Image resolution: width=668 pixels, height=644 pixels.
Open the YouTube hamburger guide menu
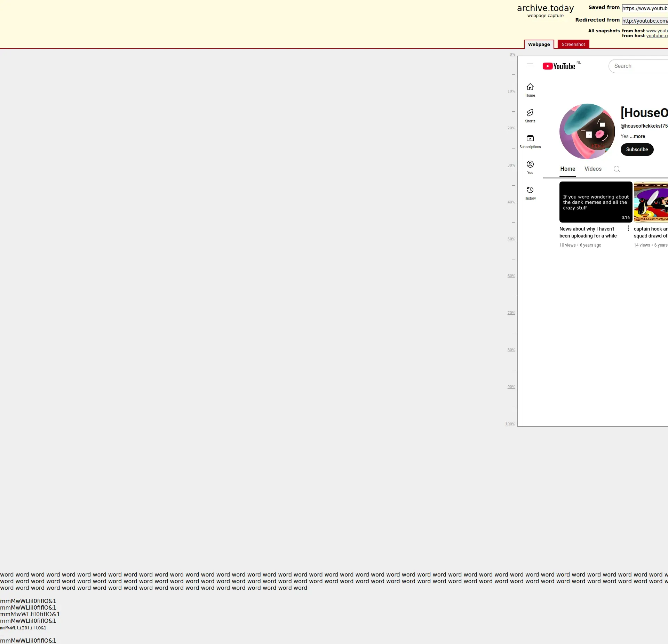(530, 66)
